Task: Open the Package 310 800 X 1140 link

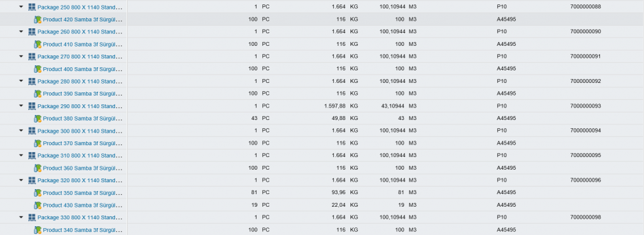Action: point(80,155)
